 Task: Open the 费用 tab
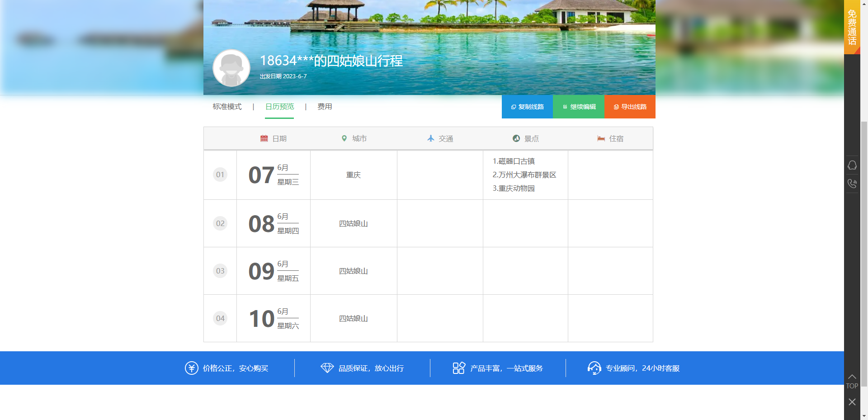point(325,107)
